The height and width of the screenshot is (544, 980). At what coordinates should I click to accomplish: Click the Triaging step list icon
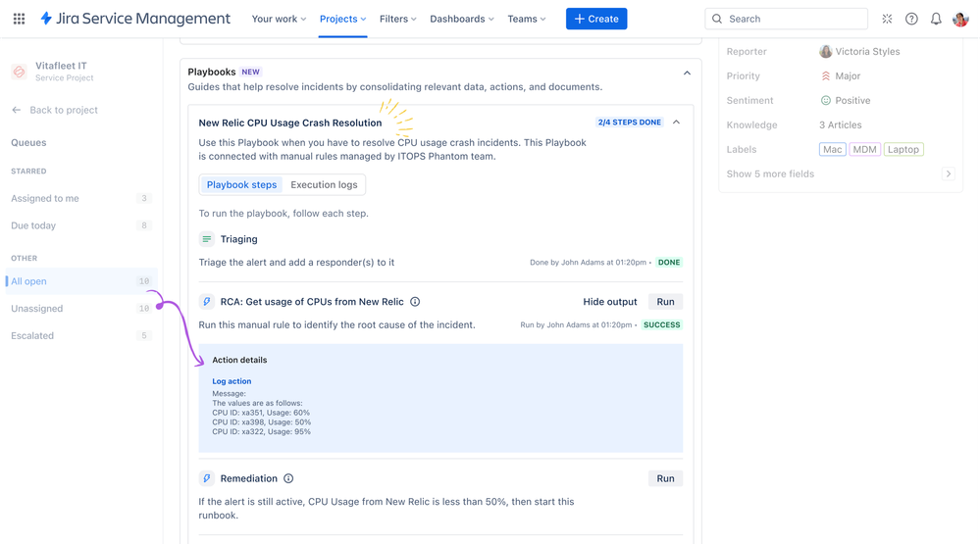[x=206, y=239]
